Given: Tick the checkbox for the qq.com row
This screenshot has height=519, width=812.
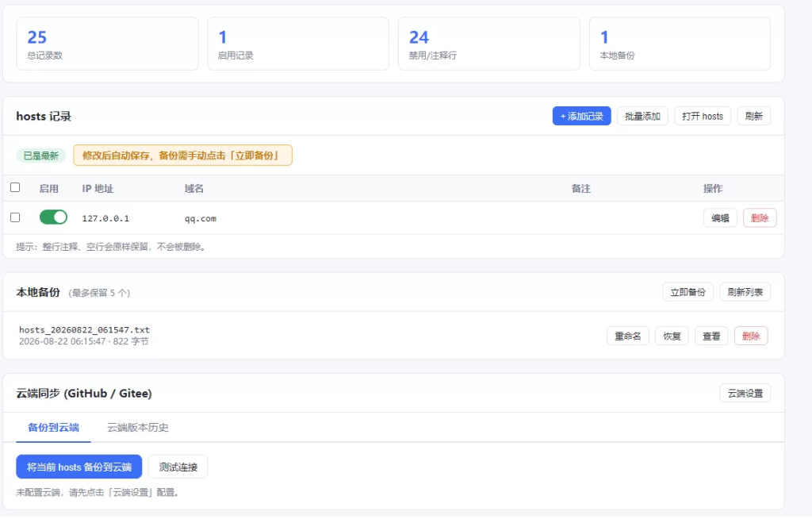Looking at the screenshot, I should click(15, 217).
